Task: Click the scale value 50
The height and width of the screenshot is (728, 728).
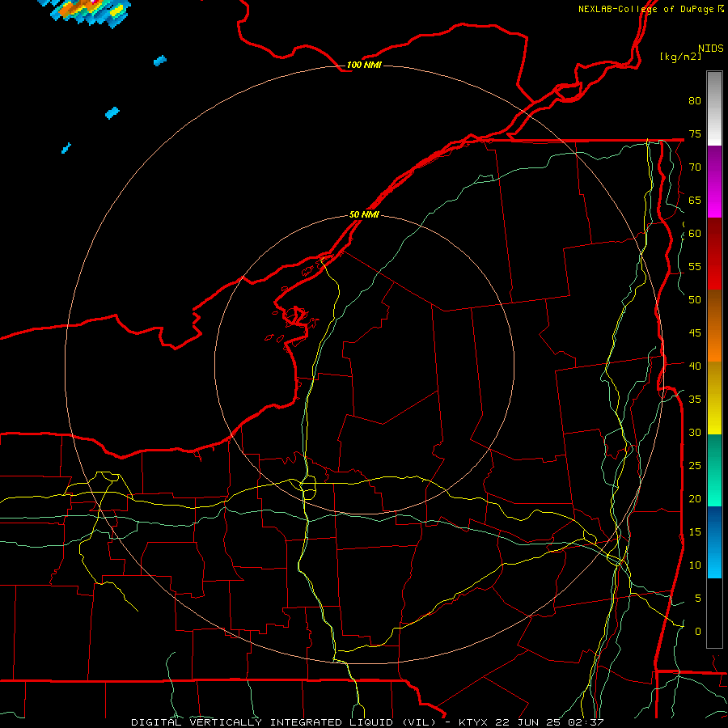Action: point(695,300)
